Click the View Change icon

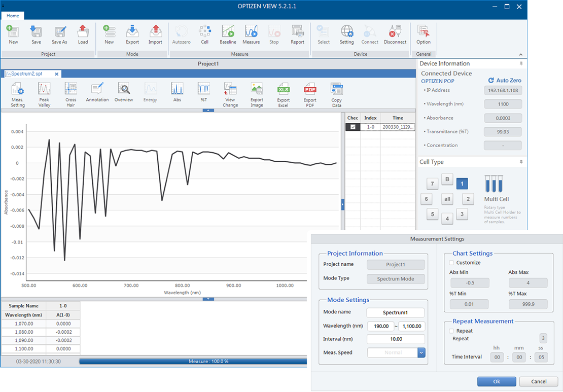coord(230,95)
